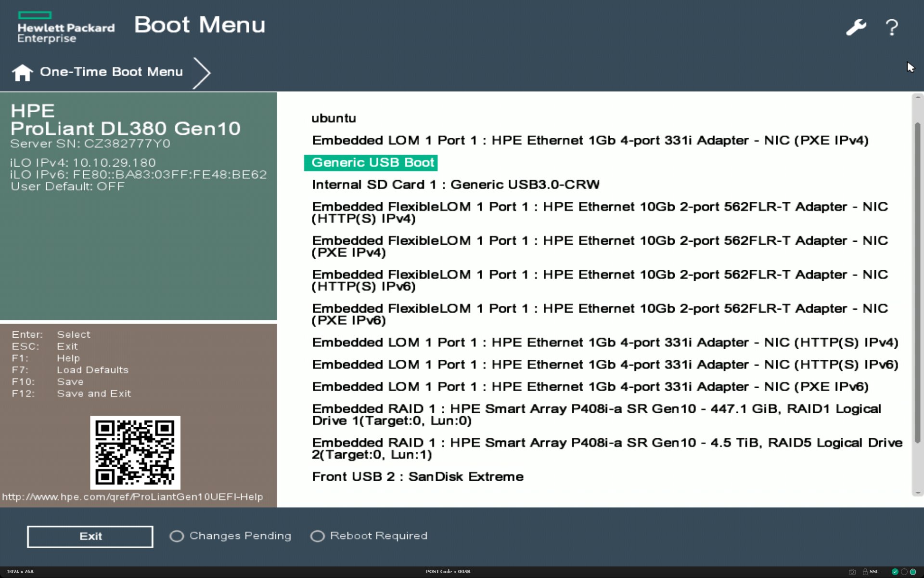
Task: Click the Exit button
Action: pyautogui.click(x=90, y=537)
